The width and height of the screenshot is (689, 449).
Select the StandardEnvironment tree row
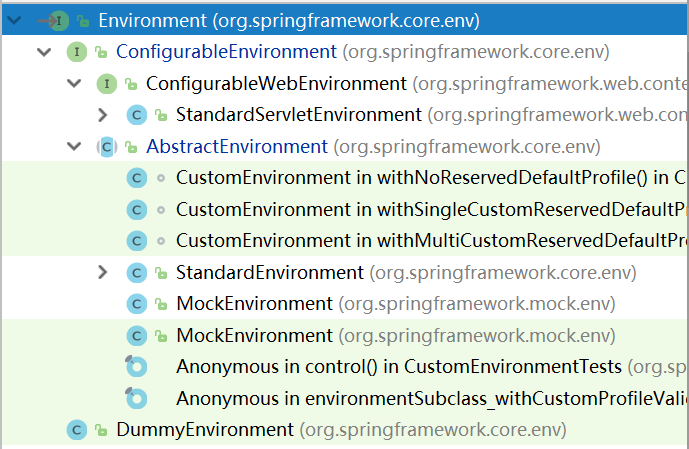[x=344, y=273]
